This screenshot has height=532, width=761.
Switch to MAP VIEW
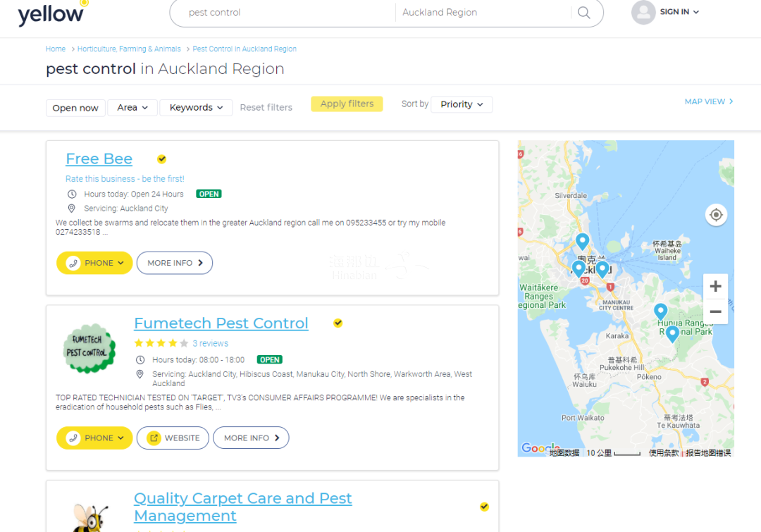pos(708,101)
